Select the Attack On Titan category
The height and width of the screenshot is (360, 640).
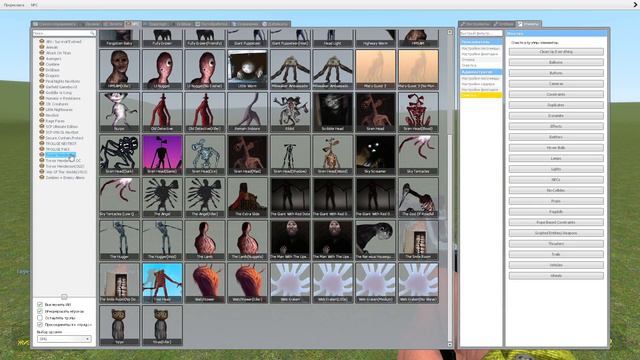pos(58,53)
